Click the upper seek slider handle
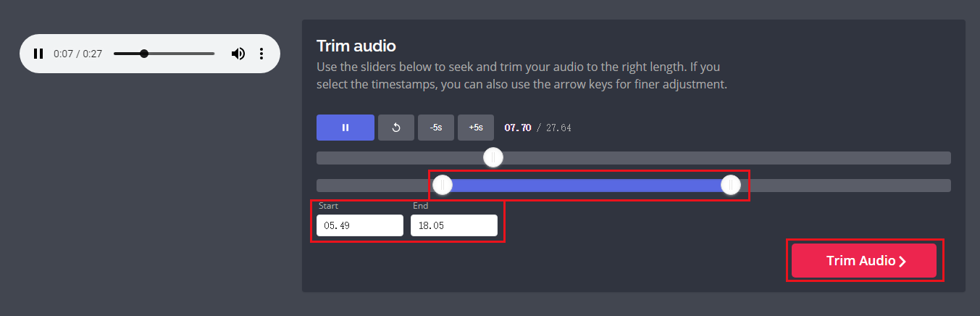This screenshot has width=980, height=316. pos(493,157)
